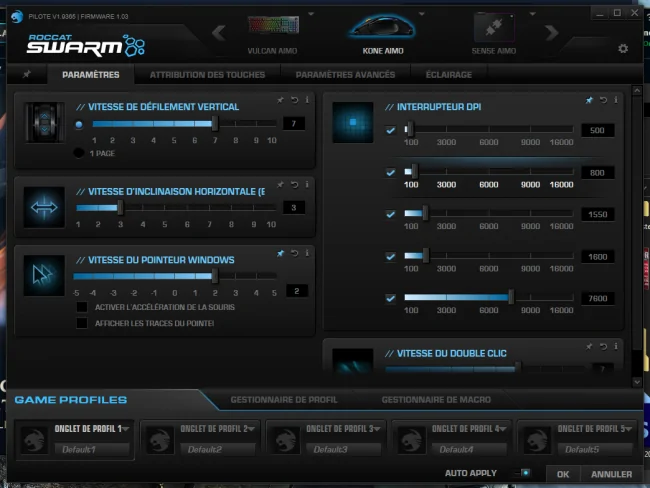Select the Sense Aimo device

(x=494, y=35)
